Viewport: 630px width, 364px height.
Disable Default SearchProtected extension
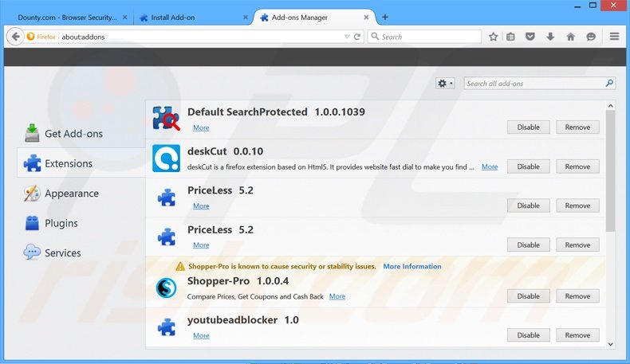click(529, 127)
